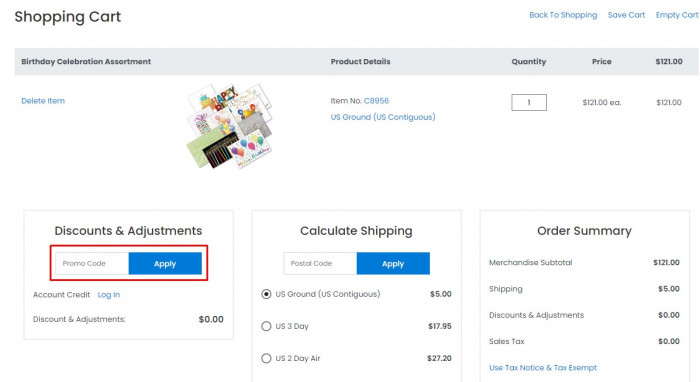
Task: Click the Order Summary heading
Action: click(x=584, y=231)
